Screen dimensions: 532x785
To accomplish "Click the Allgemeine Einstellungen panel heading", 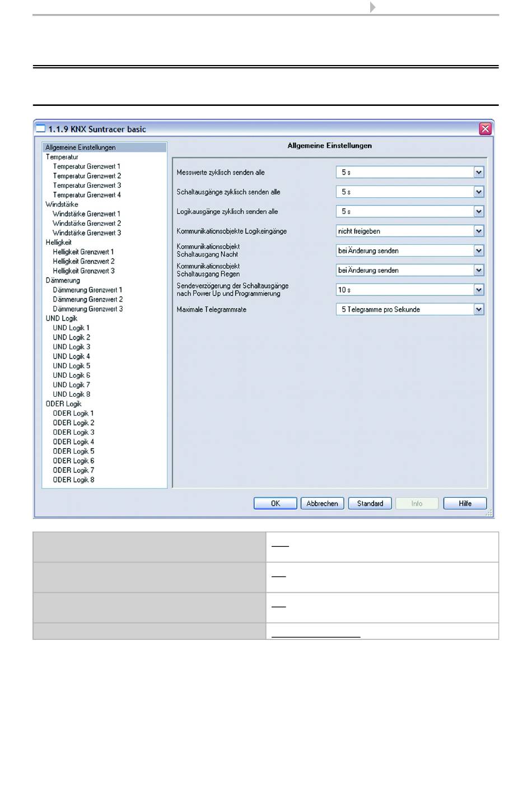I will click(x=330, y=146).
